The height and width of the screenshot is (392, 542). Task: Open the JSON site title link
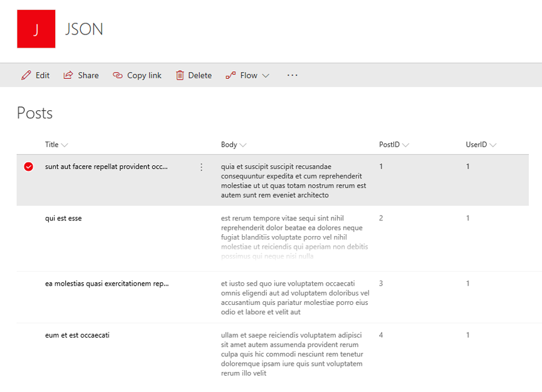84,29
